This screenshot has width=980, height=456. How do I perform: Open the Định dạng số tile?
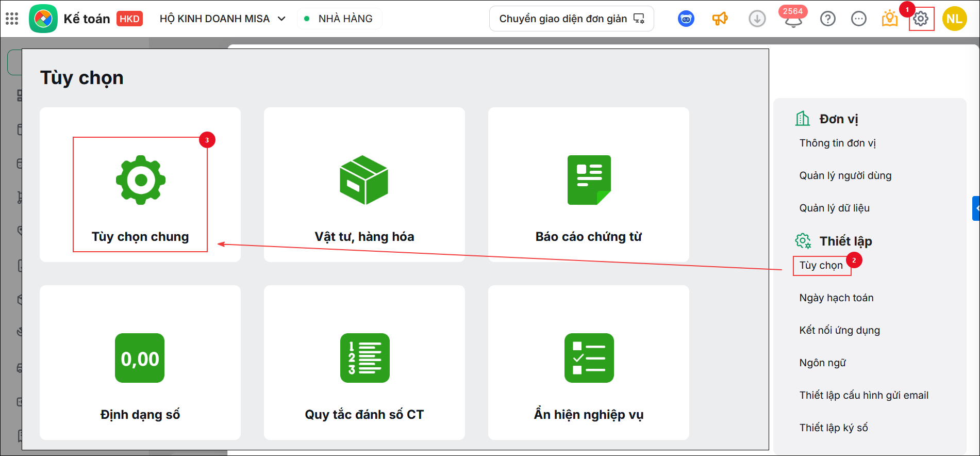click(140, 363)
